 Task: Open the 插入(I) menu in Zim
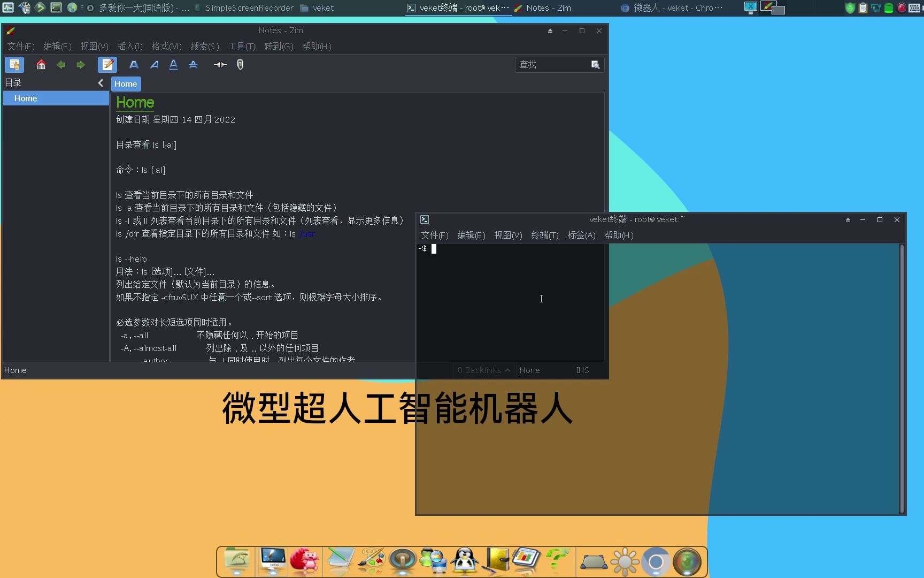130,47
